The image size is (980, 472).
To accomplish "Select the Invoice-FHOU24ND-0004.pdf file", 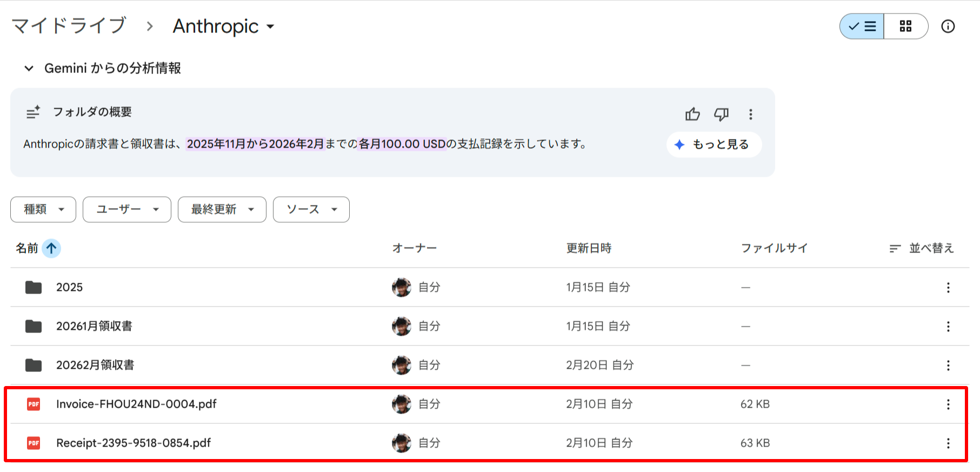I will pos(136,404).
